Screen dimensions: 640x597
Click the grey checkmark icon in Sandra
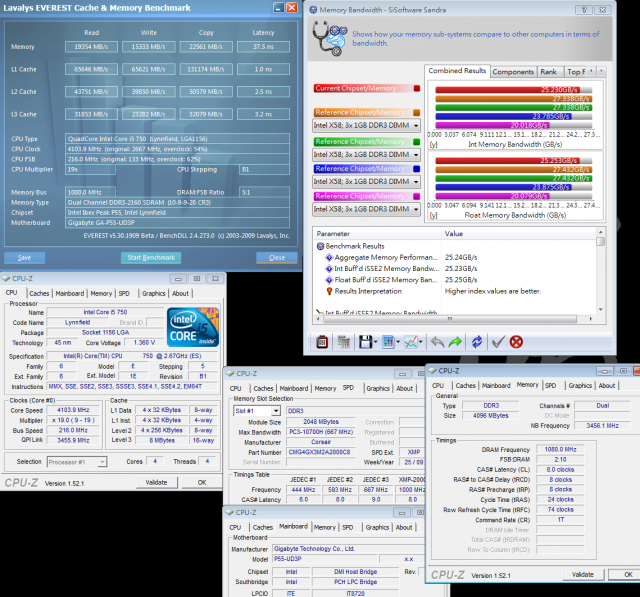(x=498, y=342)
